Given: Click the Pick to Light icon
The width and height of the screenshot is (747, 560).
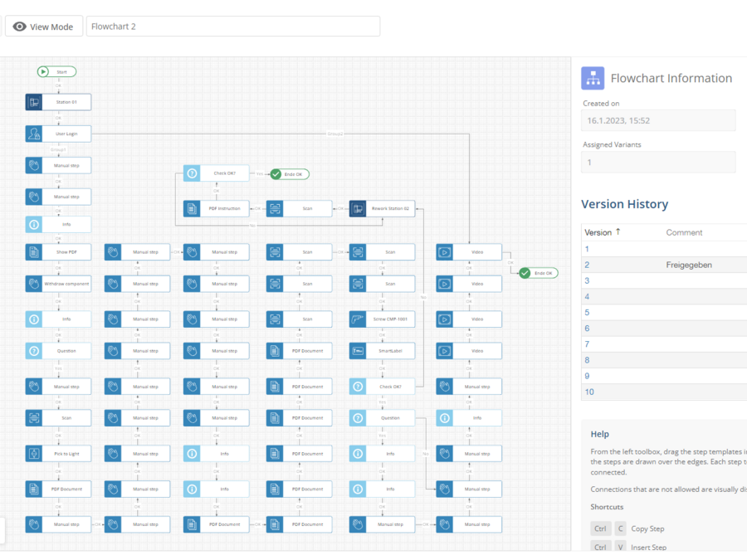Looking at the screenshot, I should 34,454.
